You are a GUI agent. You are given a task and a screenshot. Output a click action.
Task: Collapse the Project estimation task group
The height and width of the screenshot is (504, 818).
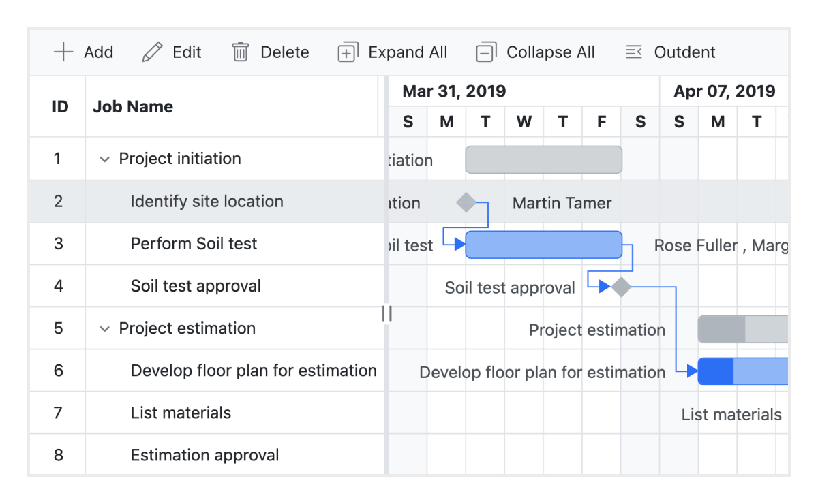coord(105,329)
